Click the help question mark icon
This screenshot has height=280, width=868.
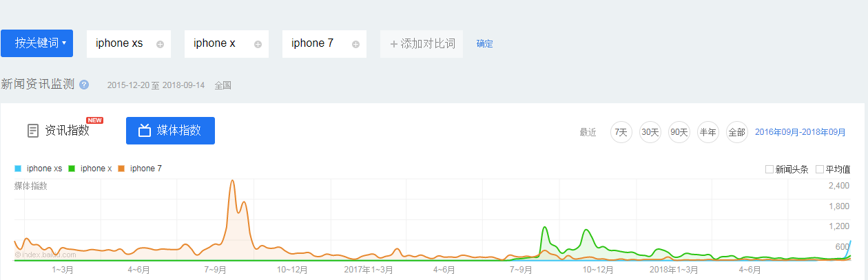84,85
